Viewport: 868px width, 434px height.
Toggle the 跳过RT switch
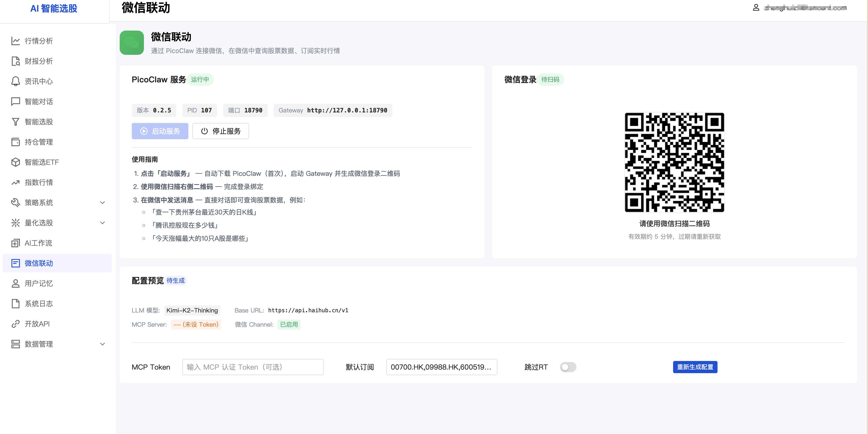tap(568, 367)
